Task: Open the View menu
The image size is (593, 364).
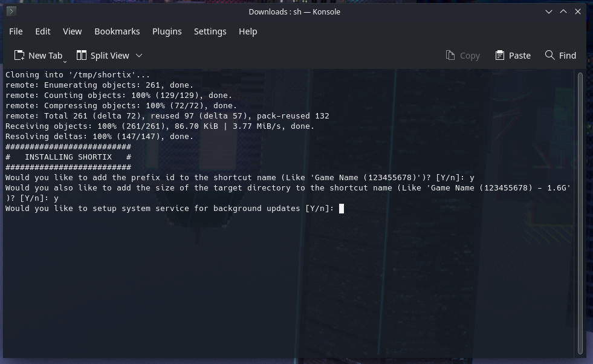Action: 72,31
